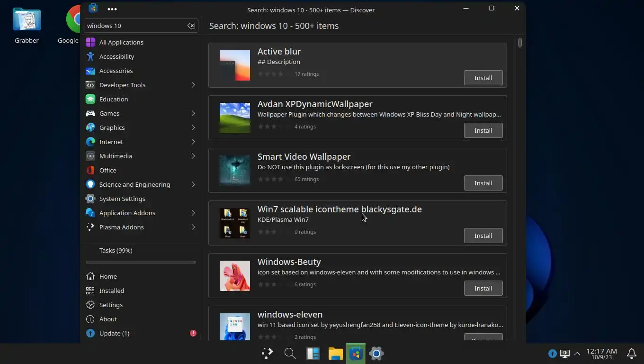The height and width of the screenshot is (364, 644).
Task: Clear the search field text
Action: (191, 26)
